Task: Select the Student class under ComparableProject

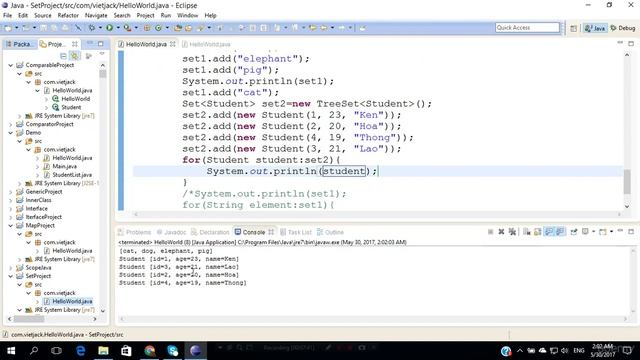Action: click(71, 107)
